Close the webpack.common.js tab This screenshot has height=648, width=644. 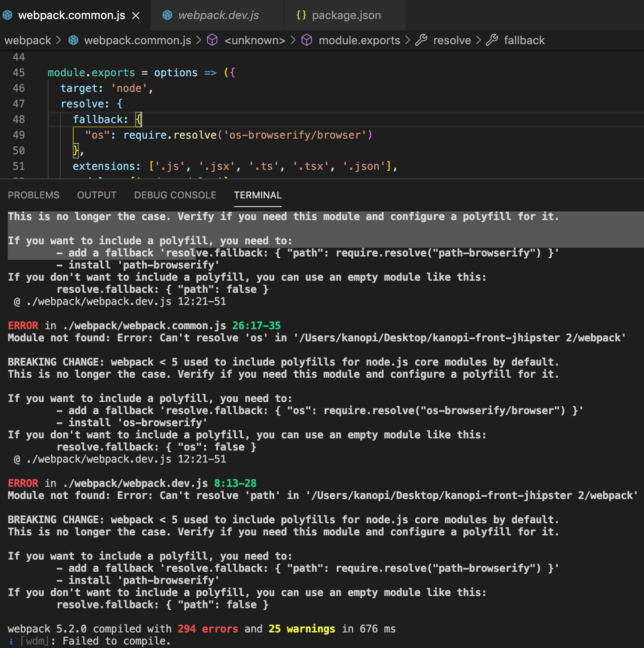tap(137, 15)
